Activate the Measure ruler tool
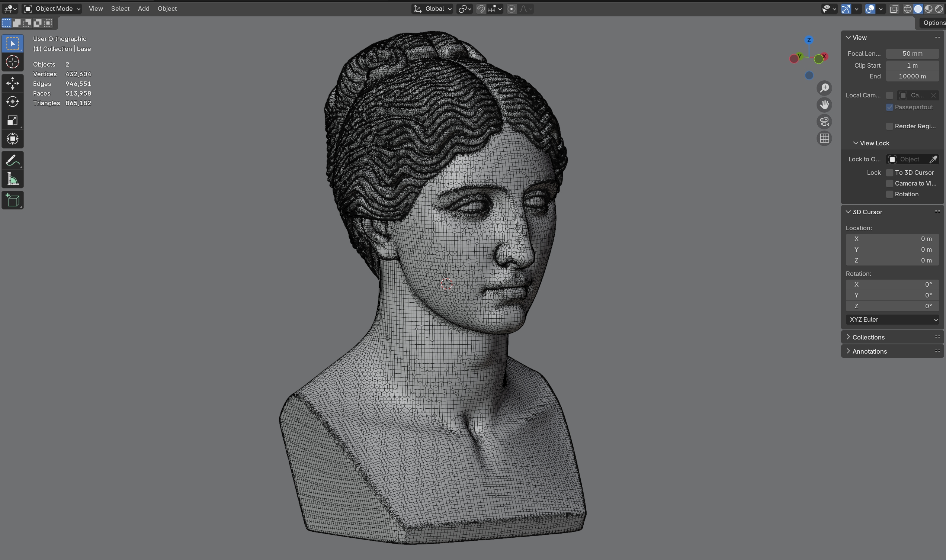This screenshot has height=560, width=946. [12, 180]
